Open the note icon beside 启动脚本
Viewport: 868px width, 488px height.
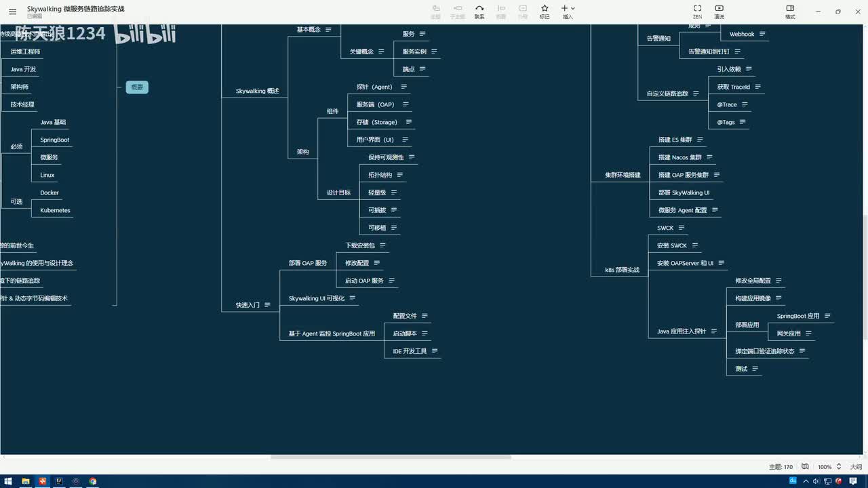[425, 333]
